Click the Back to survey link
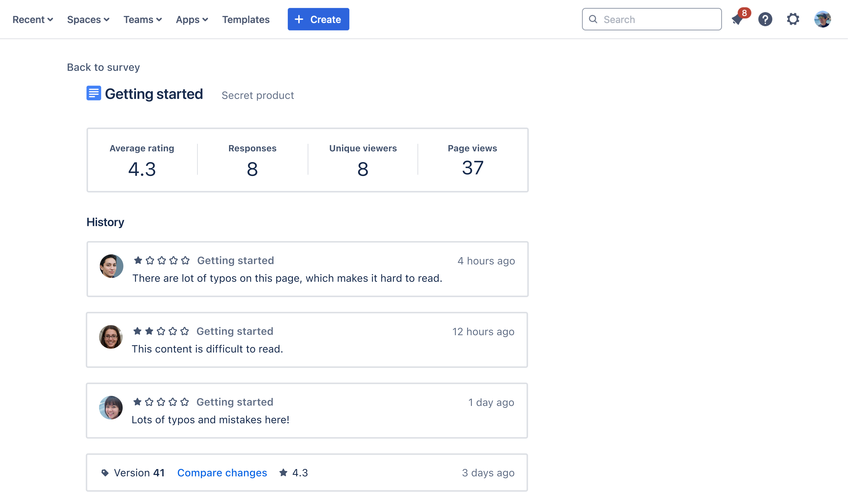Viewport: 850px width, 504px height. pos(103,66)
